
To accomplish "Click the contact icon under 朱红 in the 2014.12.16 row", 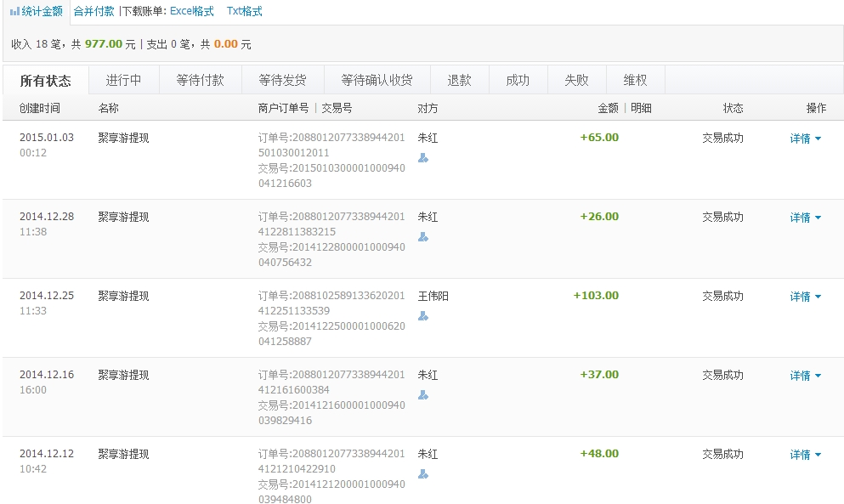I will (x=423, y=394).
